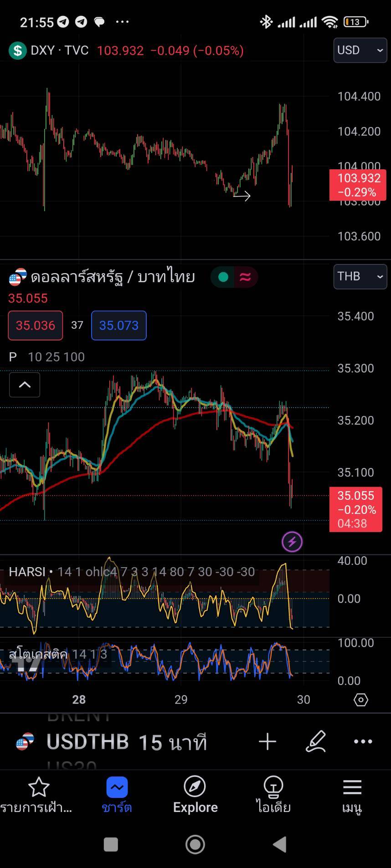Tap the 40.00 HARSI scale label
Screen dimensions: 391x868
352,561
